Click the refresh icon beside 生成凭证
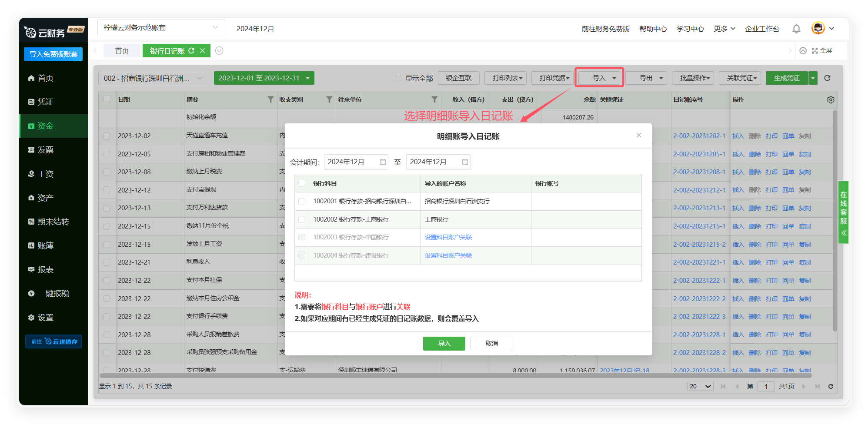The image size is (868, 424). click(x=827, y=78)
